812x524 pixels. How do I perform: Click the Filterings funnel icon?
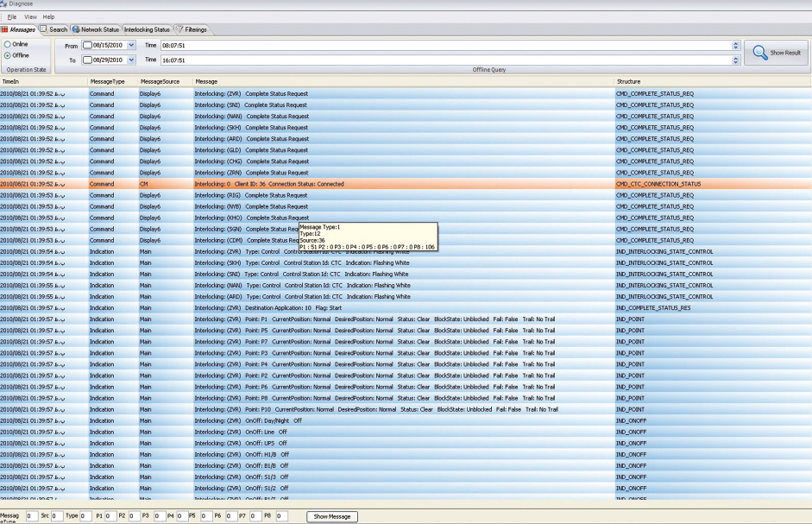(179, 29)
